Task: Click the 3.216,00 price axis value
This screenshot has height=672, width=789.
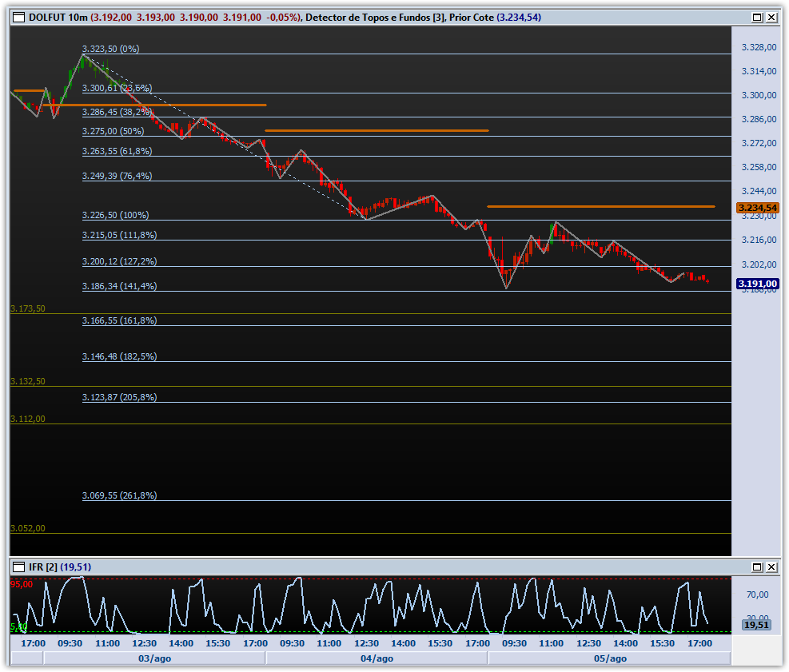Action: (759, 240)
